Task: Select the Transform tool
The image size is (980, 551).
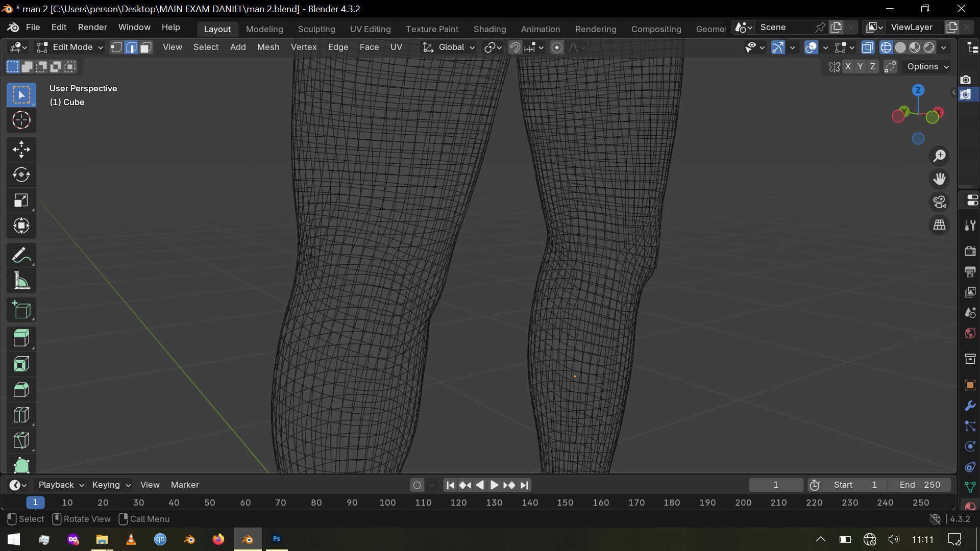Action: coord(21,226)
